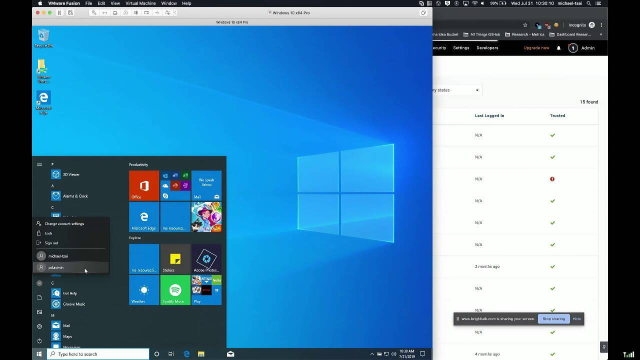Open Maps from Start app list
This screenshot has width=640, height=360.
[x=61, y=336]
